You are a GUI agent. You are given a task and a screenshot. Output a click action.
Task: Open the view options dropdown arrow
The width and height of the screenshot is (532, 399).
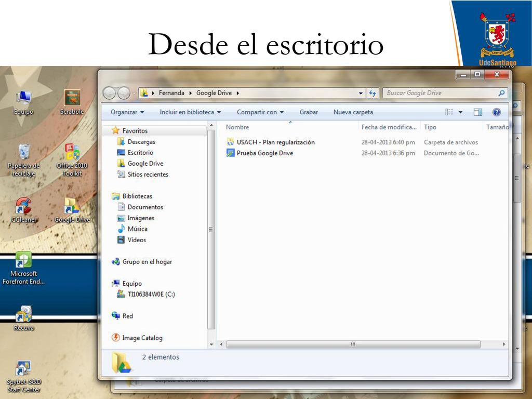pos(460,112)
